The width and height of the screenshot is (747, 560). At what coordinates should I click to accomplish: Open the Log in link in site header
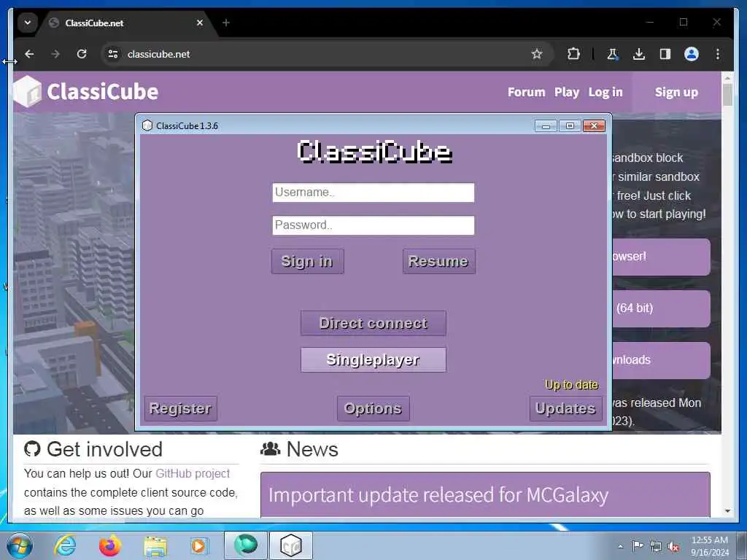click(x=605, y=92)
